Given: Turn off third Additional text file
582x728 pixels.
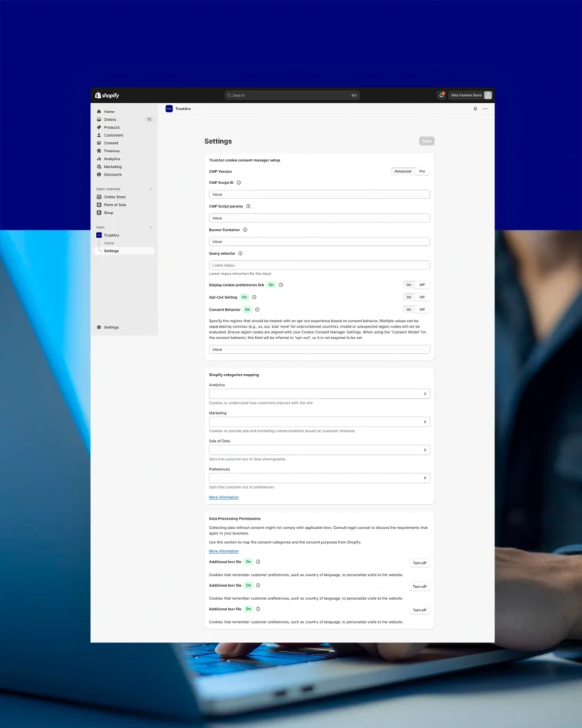Looking at the screenshot, I should pyautogui.click(x=419, y=610).
